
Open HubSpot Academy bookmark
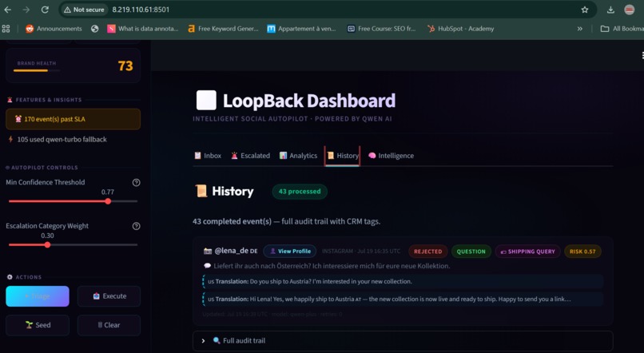pyautogui.click(x=460, y=29)
